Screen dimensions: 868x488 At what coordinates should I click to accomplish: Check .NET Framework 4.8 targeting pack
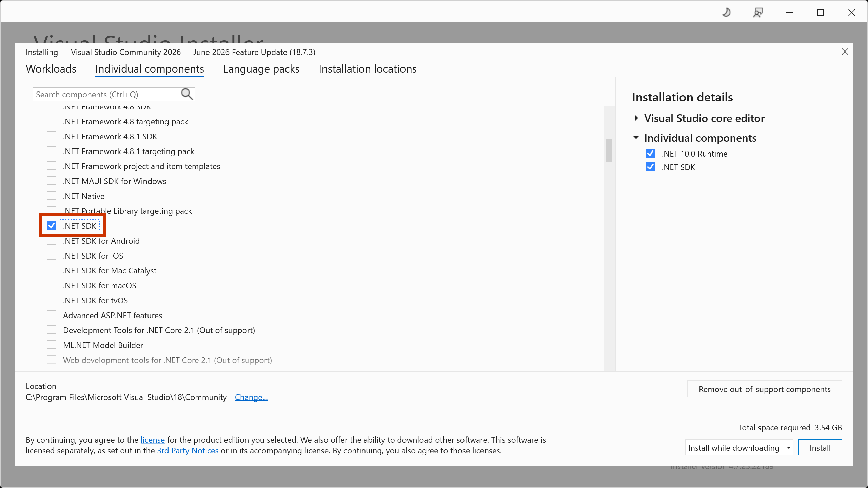click(x=52, y=121)
